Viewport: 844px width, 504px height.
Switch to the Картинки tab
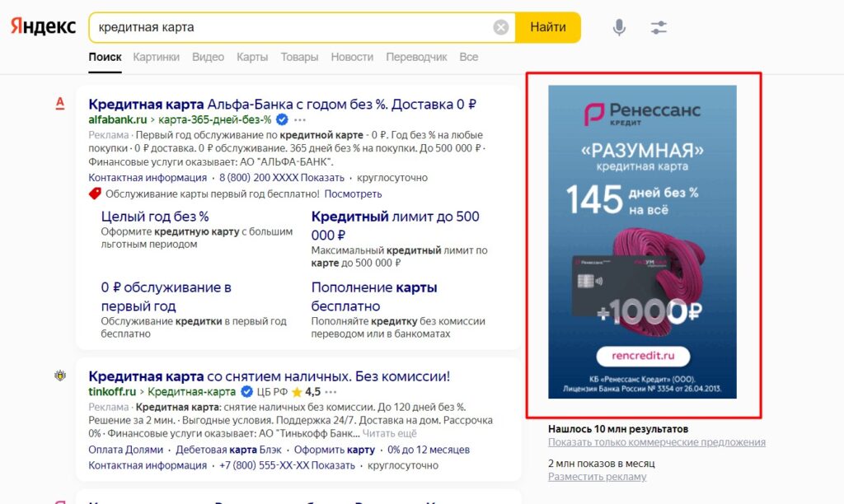(156, 57)
